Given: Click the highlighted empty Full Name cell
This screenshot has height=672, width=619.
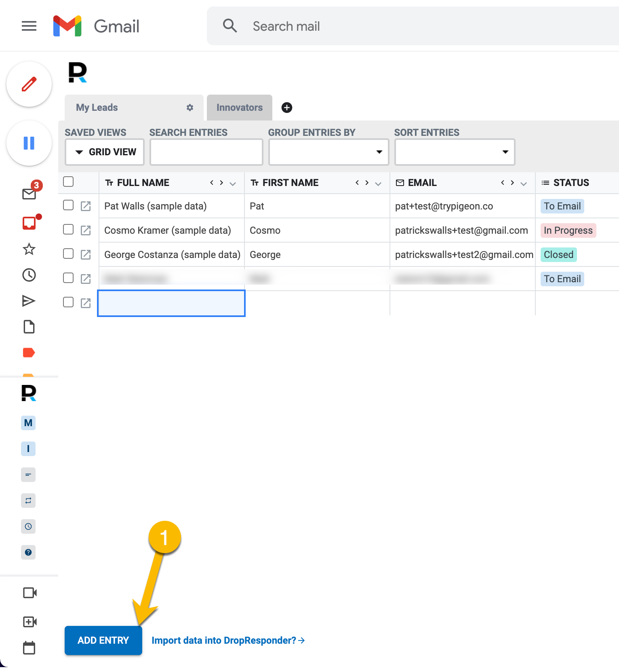Looking at the screenshot, I should [x=171, y=303].
